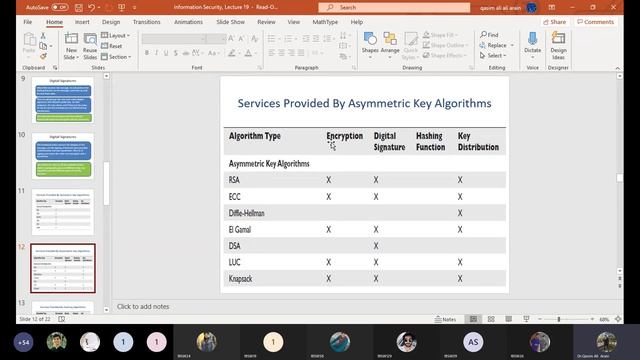Center-align the paragraph text
The image size is (640, 360).
281,53
